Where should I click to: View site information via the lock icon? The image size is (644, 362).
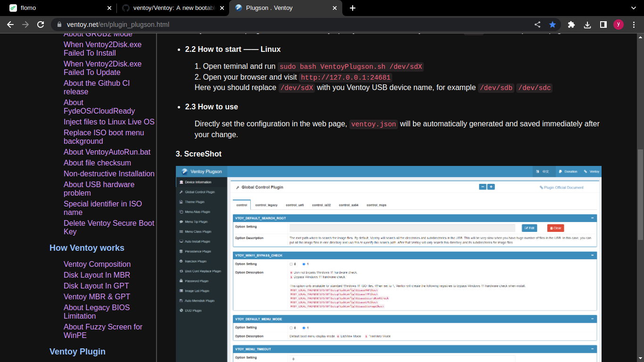pos(59,25)
